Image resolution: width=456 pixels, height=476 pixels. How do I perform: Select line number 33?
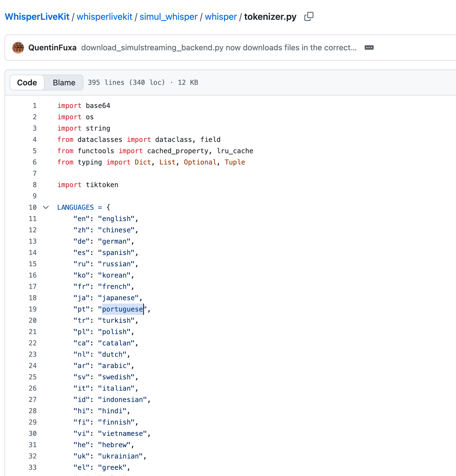[33, 468]
